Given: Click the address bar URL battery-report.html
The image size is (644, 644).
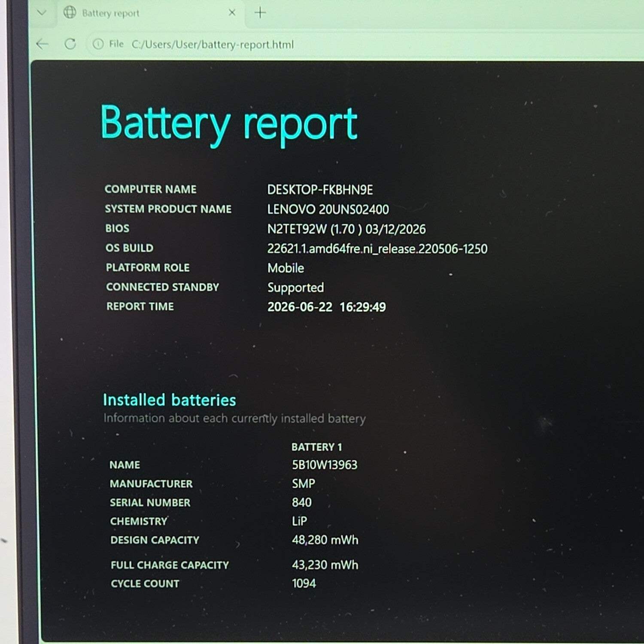Looking at the screenshot, I should (x=213, y=45).
